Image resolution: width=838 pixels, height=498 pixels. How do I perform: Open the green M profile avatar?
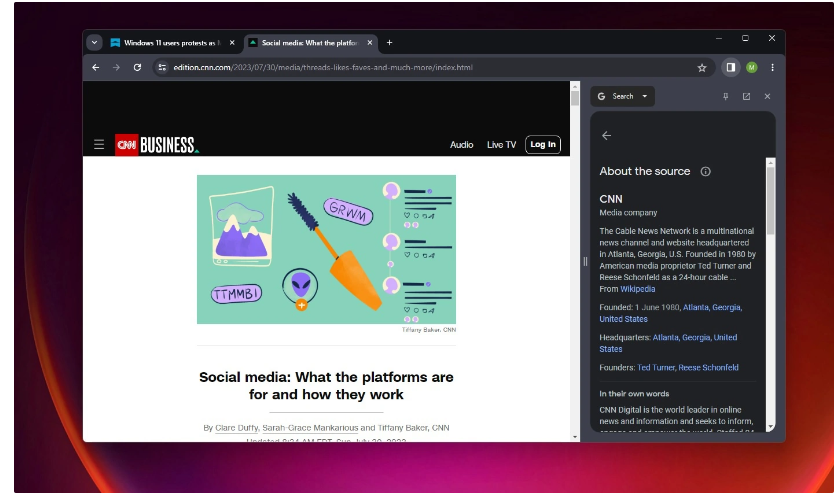(x=752, y=67)
